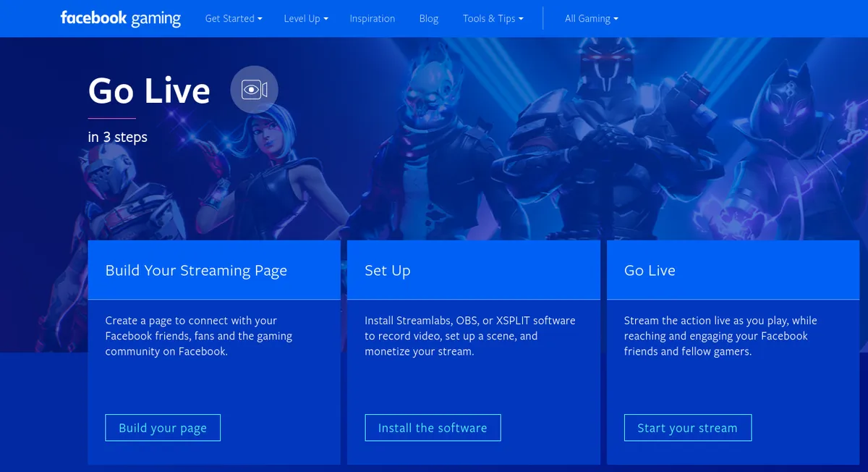Viewport: 868px width, 472px height.
Task: Click the large Go Live hero heading
Action: coord(149,91)
